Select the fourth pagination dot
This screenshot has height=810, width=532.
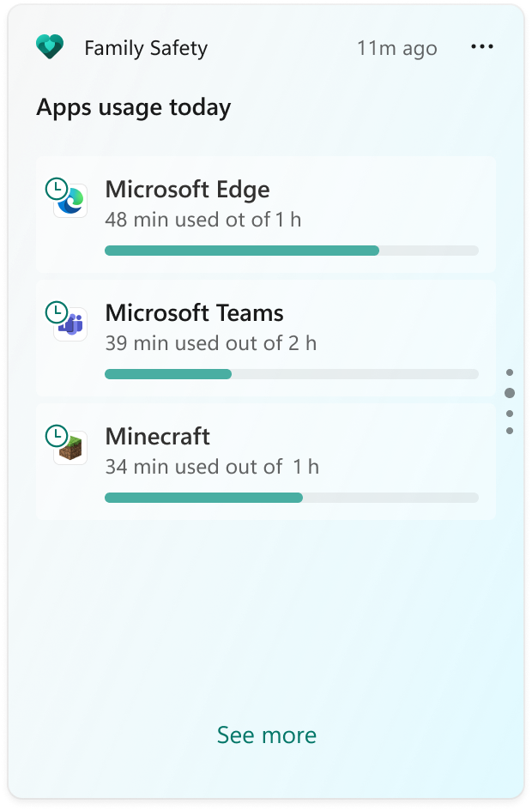pyautogui.click(x=510, y=431)
